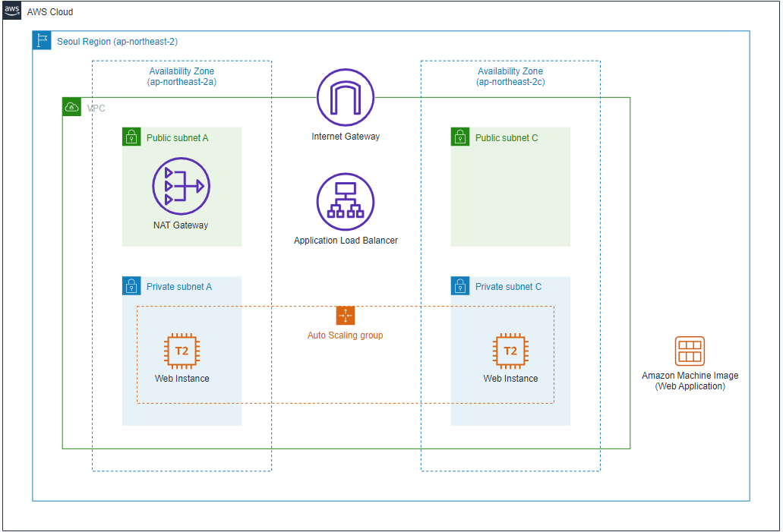Viewport: 783px width, 532px height.
Task: Click the 'VPC' label
Action: tap(96, 109)
